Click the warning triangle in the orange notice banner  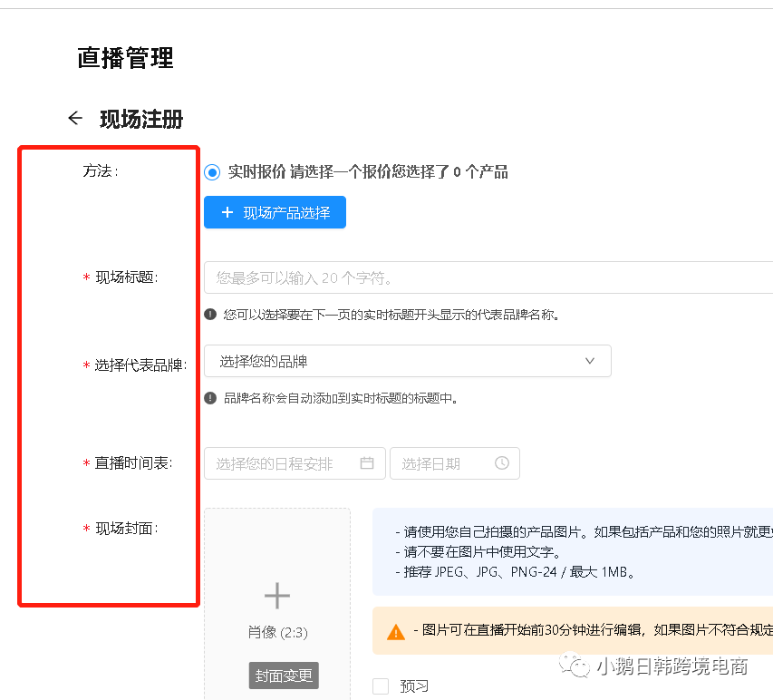click(396, 630)
